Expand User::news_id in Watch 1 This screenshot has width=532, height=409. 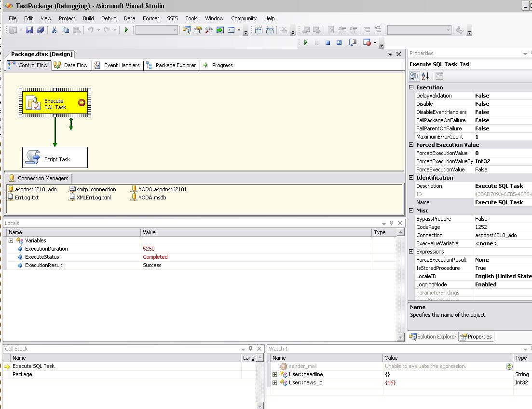(275, 382)
